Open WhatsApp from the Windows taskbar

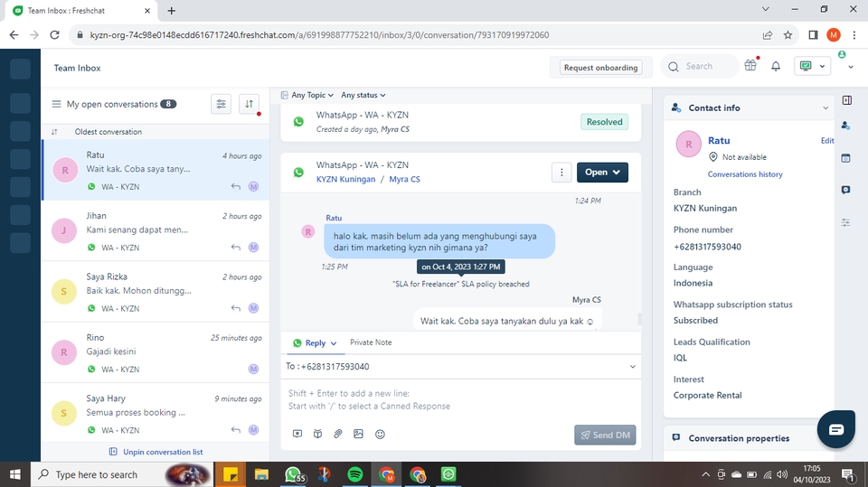294,474
